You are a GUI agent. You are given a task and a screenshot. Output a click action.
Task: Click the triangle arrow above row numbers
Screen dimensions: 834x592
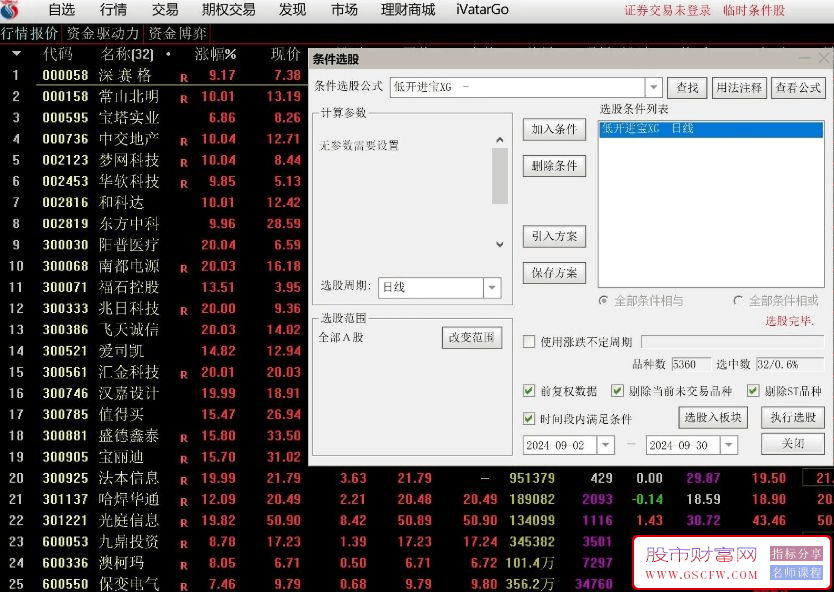point(16,54)
